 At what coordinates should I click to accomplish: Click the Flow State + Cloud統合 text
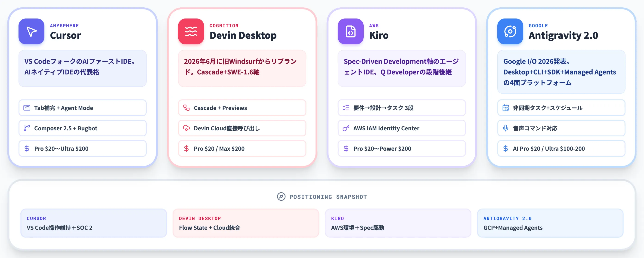click(x=210, y=228)
